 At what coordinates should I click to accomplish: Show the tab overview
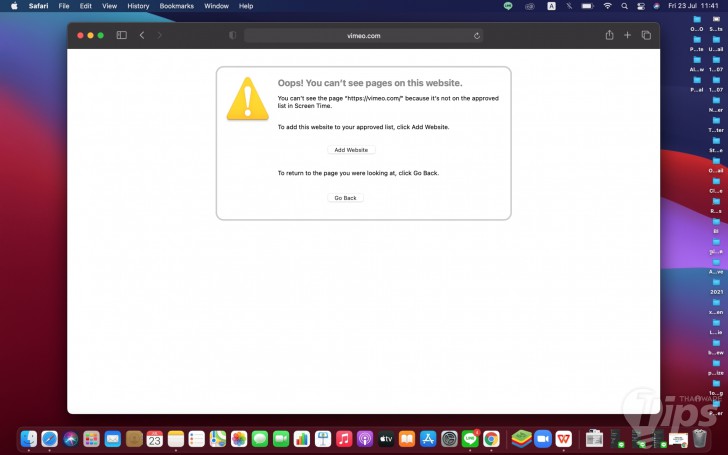coord(646,35)
